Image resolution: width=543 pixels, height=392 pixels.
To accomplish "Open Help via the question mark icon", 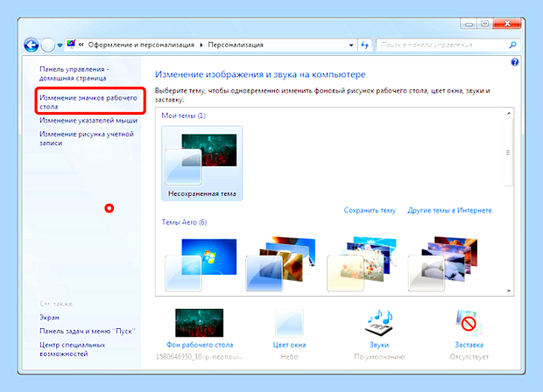I will tap(515, 62).
